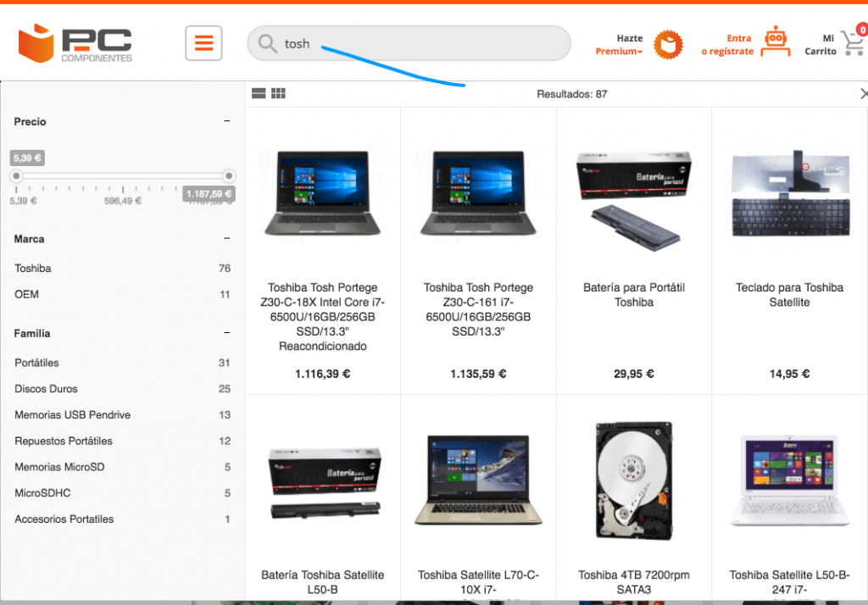Open Teclado para Toshiba Satellite image
The width and height of the screenshot is (868, 605).
(x=790, y=194)
